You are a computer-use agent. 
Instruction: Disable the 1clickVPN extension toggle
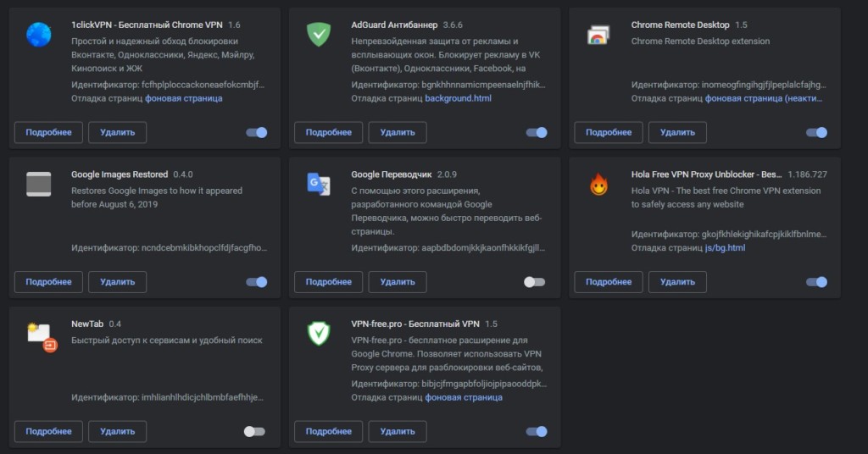257,133
